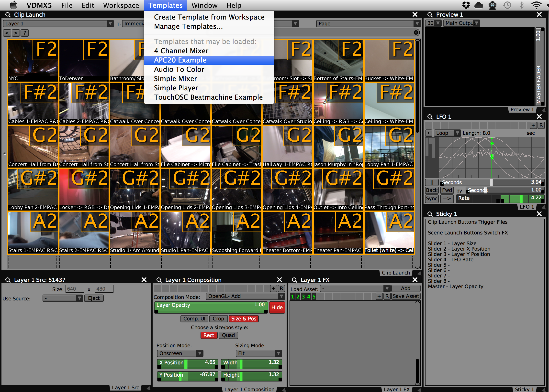This screenshot has height=392, width=549.
Task: Select APC20 Example template
Action: pyautogui.click(x=209, y=60)
